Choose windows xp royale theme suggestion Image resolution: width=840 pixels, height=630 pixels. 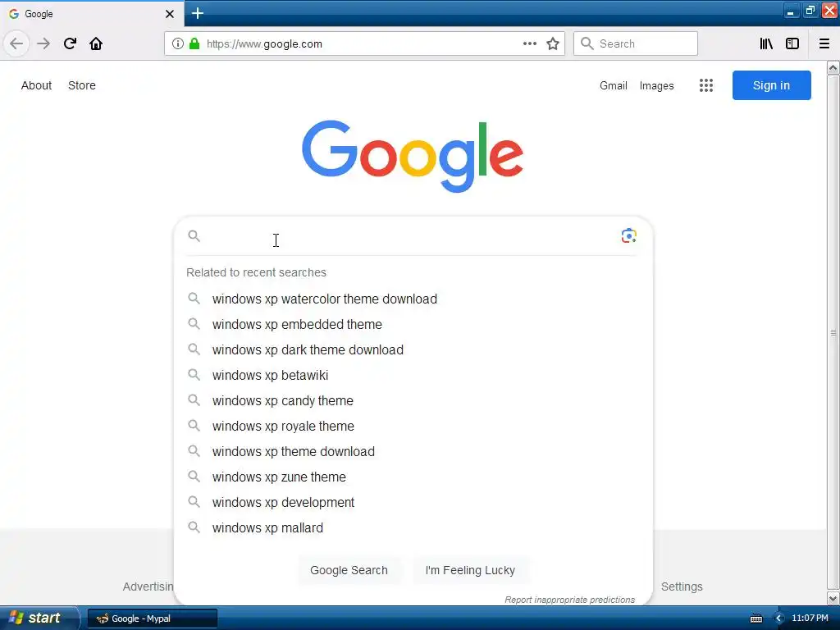(413, 426)
